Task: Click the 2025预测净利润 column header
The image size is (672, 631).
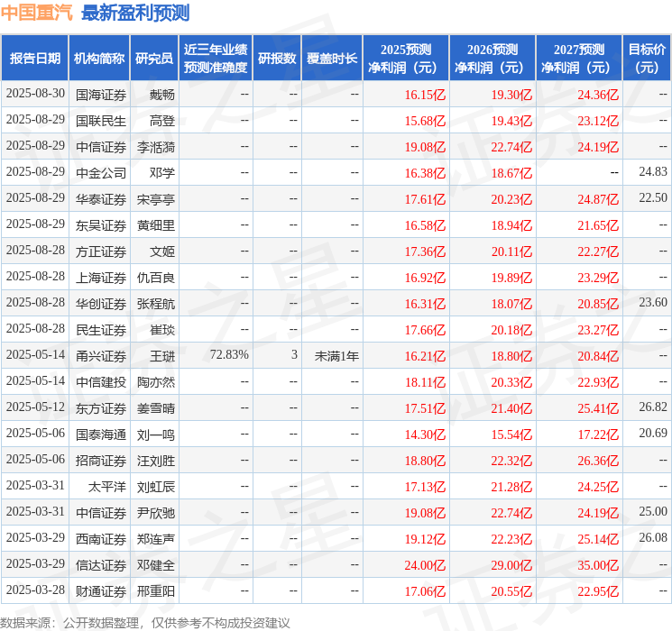Action: [406, 59]
